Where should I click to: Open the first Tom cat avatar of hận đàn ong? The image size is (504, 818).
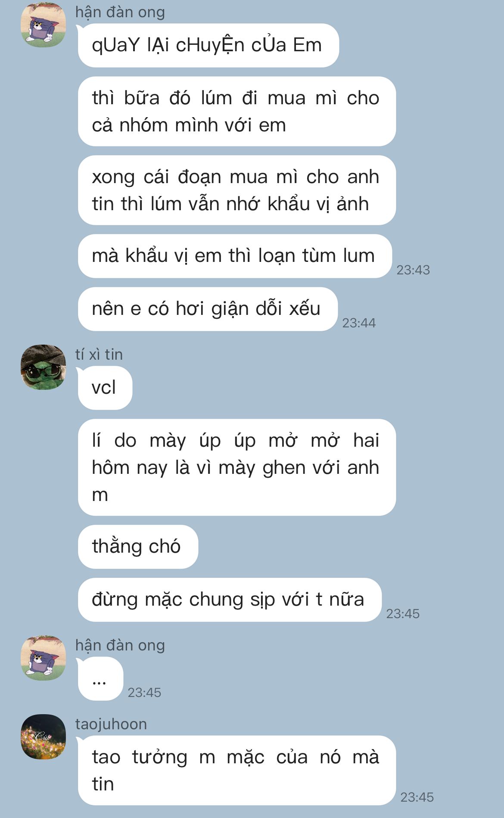pos(43,25)
